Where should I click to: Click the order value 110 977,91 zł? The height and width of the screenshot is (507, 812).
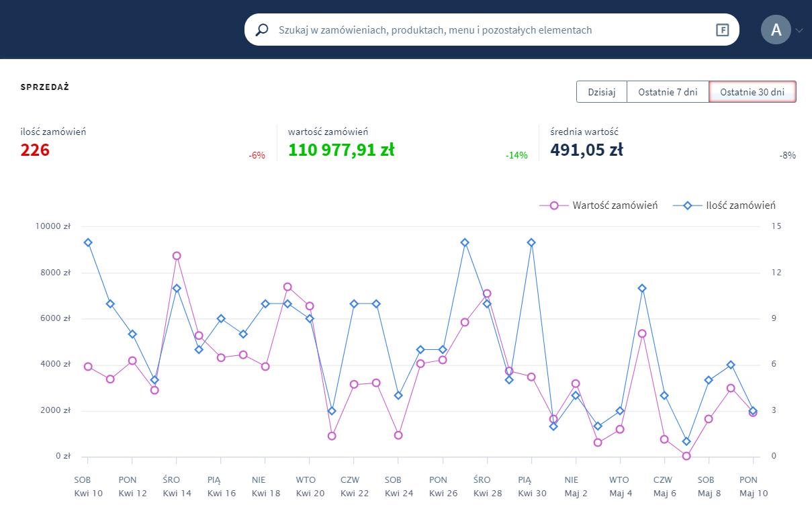(x=341, y=150)
